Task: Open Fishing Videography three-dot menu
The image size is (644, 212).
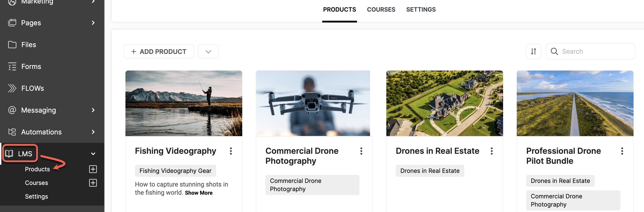Action: [x=230, y=151]
